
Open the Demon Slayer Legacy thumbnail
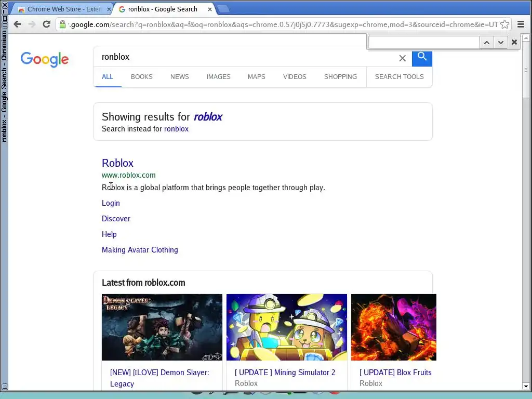pyautogui.click(x=162, y=327)
